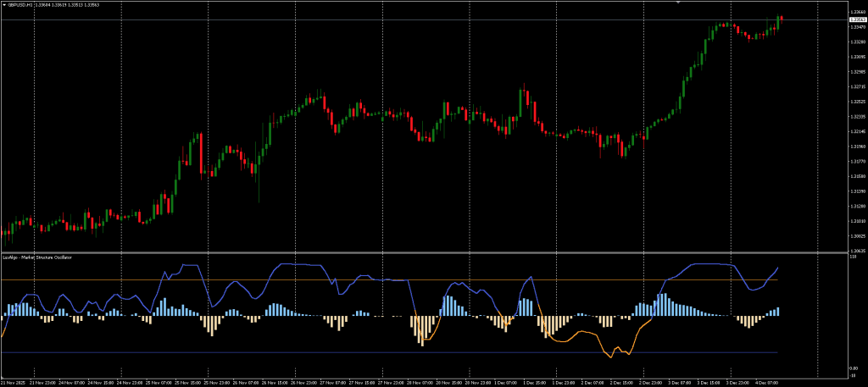Click the '28 Nov 07:00' time label
Screen dimensions: 868x387
tap(419, 382)
